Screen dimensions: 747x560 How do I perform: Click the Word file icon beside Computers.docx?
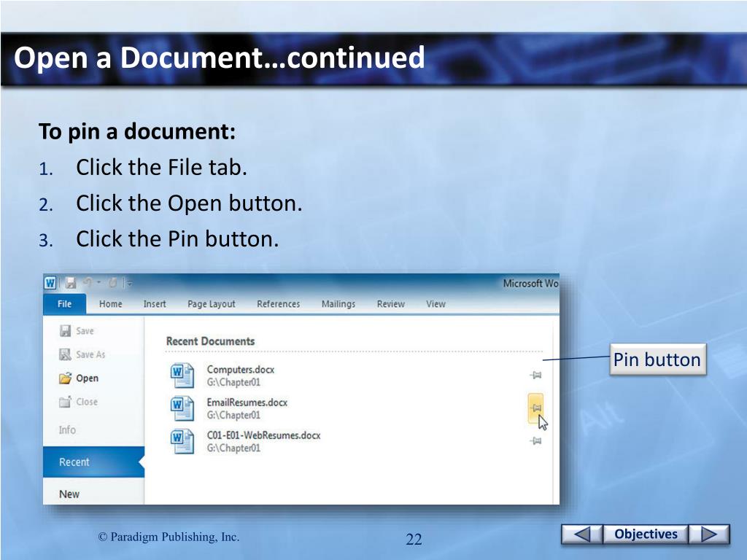pyautogui.click(x=182, y=376)
